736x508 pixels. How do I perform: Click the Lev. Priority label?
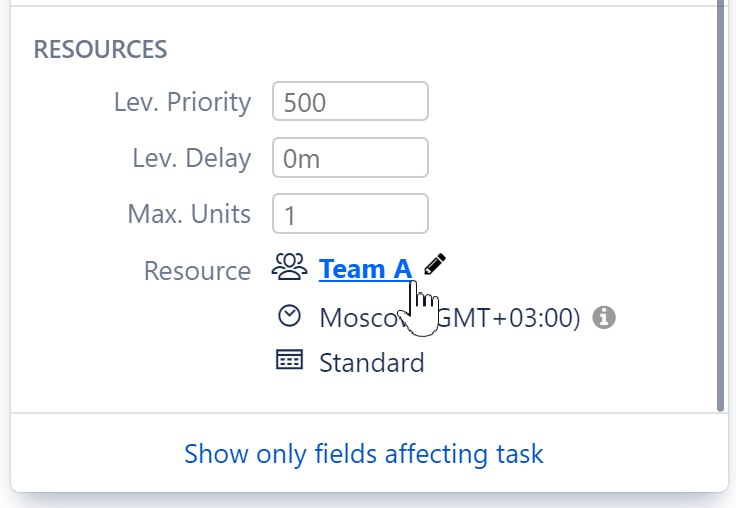[182, 102]
